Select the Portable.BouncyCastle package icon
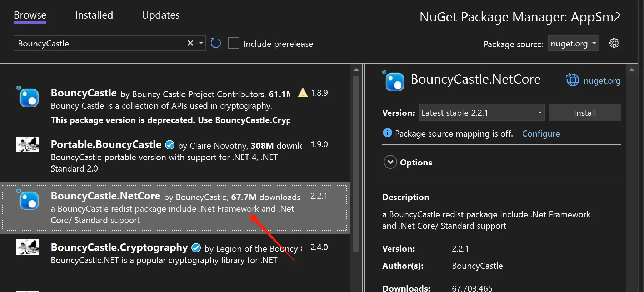644x292 pixels. (28, 144)
